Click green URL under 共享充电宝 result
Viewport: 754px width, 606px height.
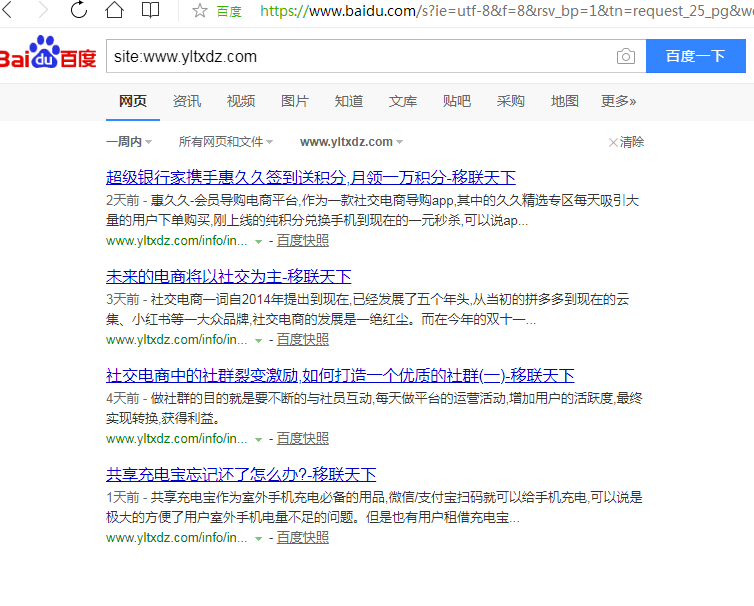point(176,538)
